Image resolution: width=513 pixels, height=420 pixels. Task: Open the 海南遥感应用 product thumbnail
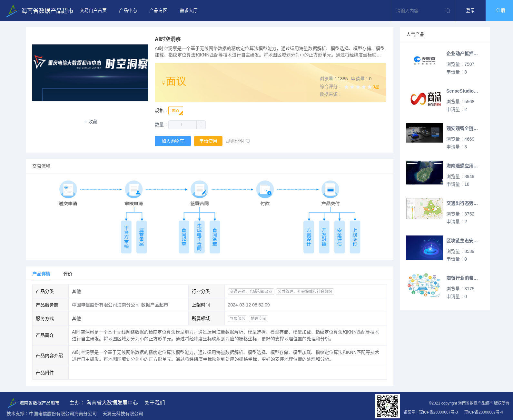click(x=425, y=173)
